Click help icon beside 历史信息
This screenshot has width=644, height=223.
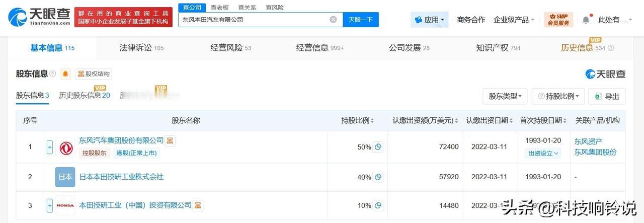[x=611, y=48]
